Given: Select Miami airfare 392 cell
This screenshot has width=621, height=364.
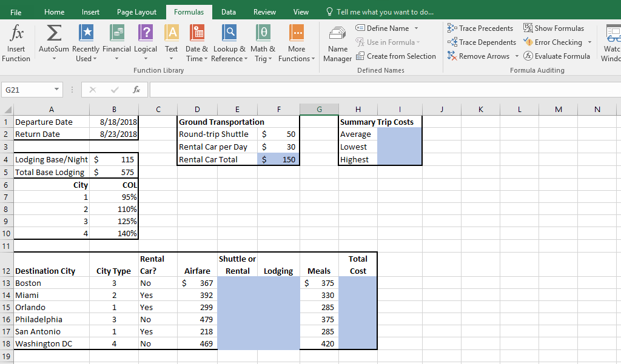Looking at the screenshot, I should tap(197, 295).
